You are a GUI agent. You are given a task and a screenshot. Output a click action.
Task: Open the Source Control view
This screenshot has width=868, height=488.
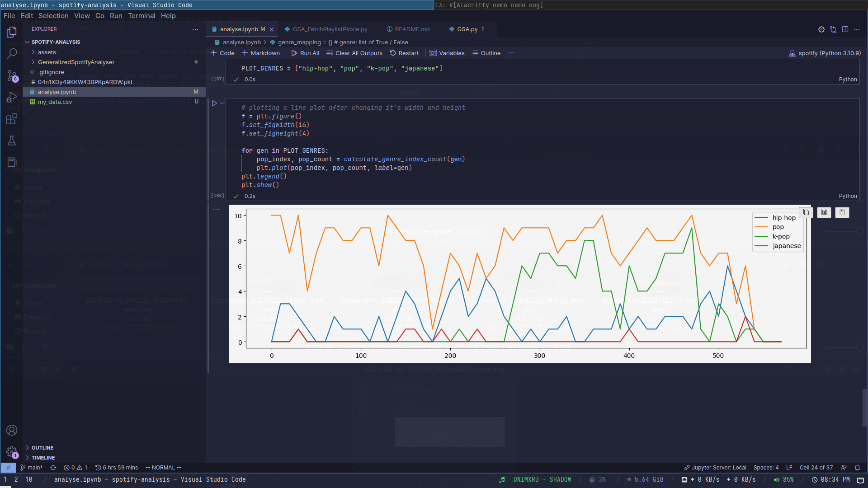(x=12, y=75)
